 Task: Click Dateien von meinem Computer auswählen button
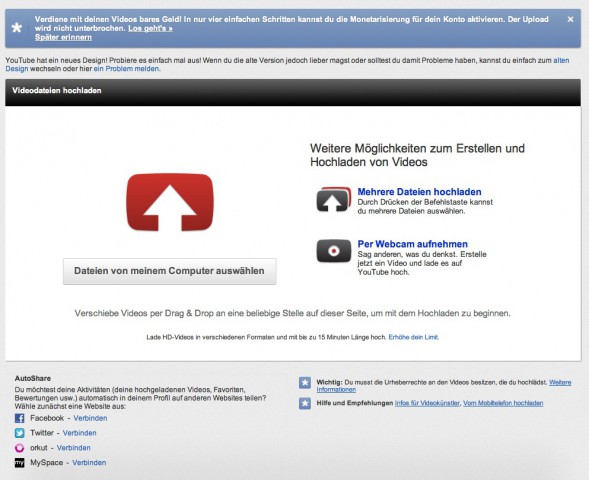[x=170, y=271]
